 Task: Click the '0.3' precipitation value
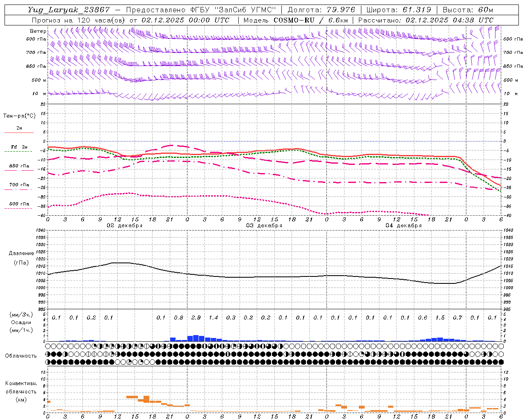(231, 317)
